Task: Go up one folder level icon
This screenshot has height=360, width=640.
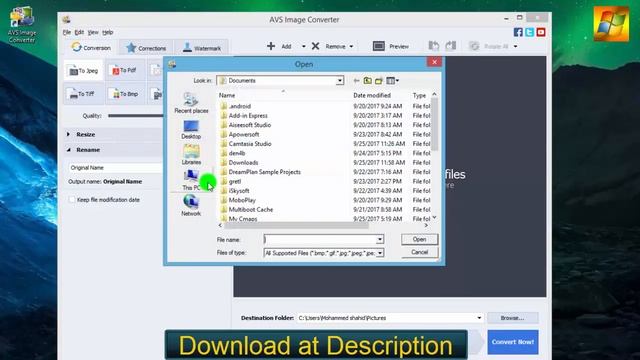Action: pyautogui.click(x=367, y=80)
